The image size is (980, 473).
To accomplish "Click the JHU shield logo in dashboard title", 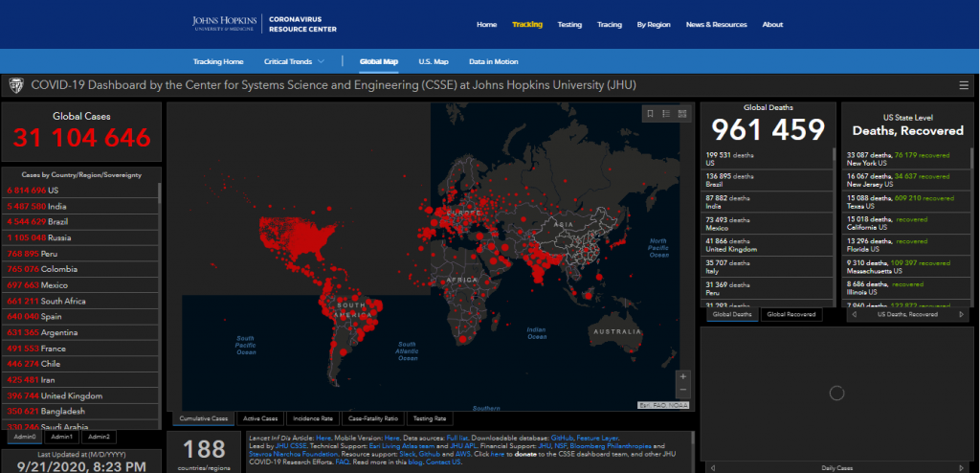I will click(16, 84).
